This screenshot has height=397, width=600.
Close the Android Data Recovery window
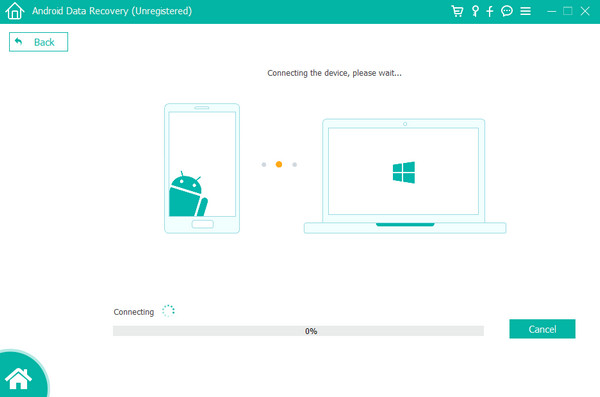pos(585,11)
